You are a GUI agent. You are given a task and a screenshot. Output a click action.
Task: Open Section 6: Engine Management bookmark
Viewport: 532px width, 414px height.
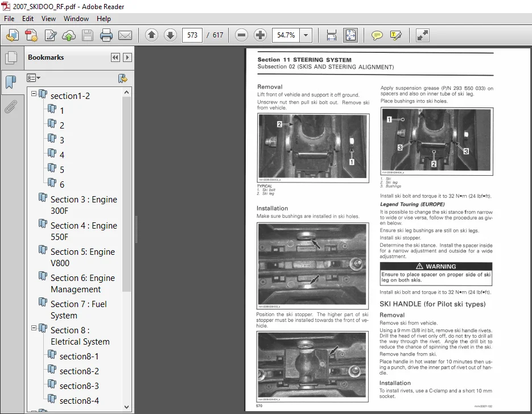pos(83,283)
